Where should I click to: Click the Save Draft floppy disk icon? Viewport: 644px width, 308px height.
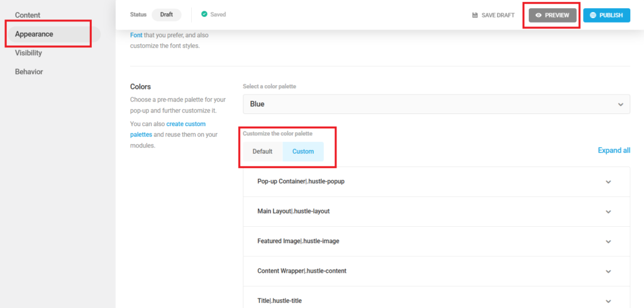pos(475,15)
